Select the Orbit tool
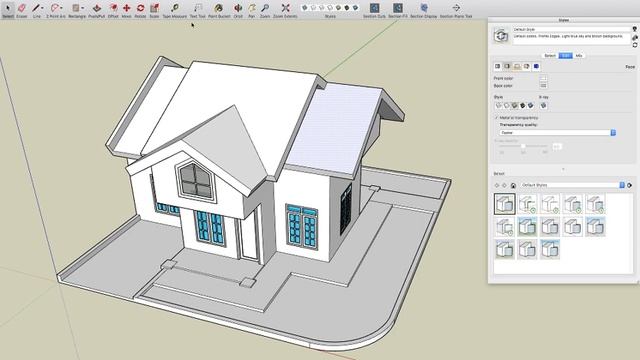This screenshot has width=640, height=360. (238, 8)
